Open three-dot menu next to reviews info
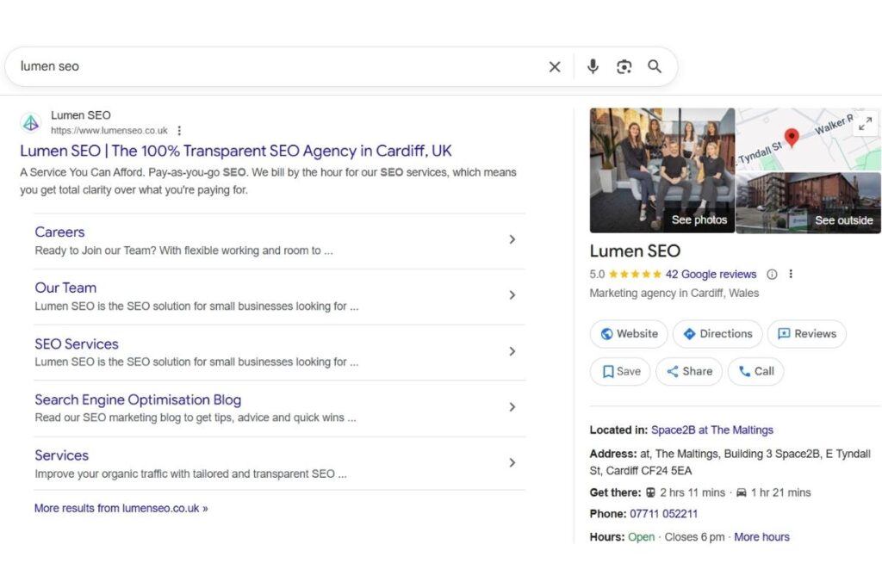 click(x=791, y=274)
